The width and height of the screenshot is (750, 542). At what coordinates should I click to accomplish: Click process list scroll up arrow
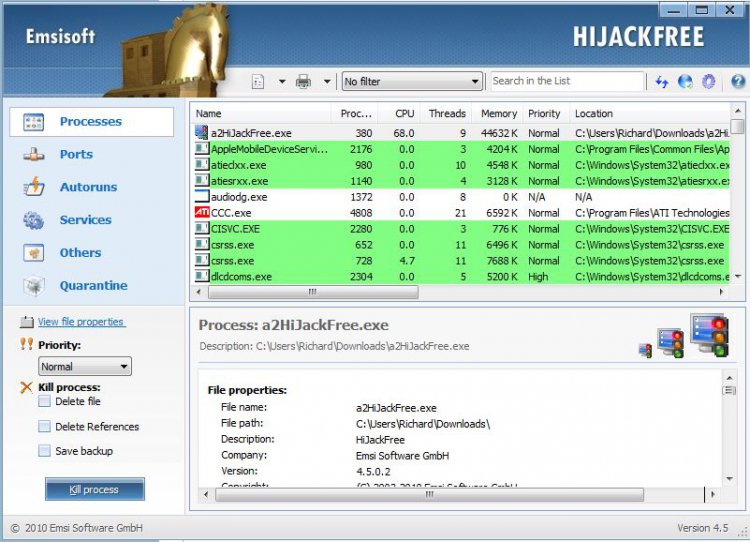[738, 111]
